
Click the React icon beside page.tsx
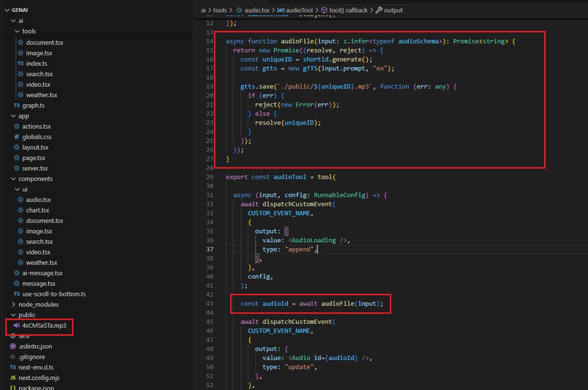point(17,158)
